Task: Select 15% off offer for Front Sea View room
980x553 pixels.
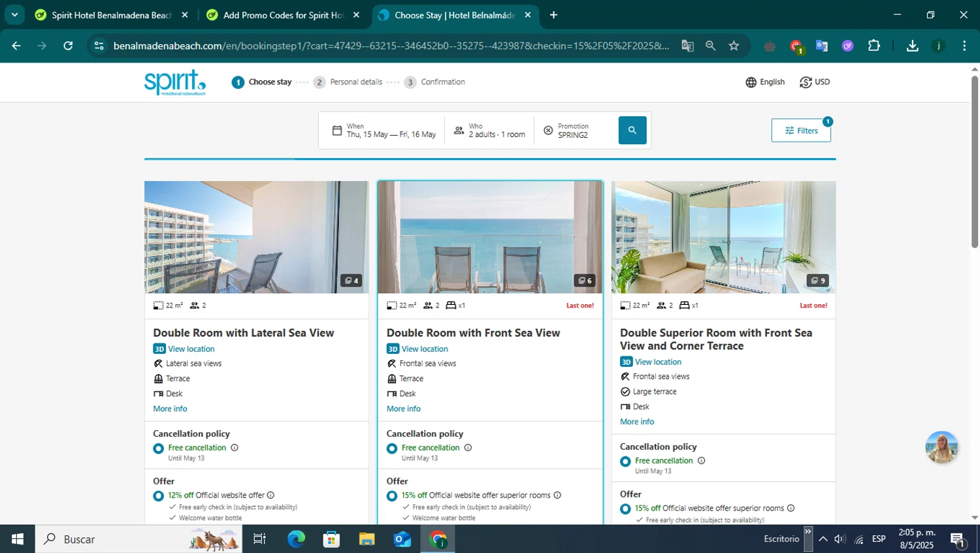Action: tap(391, 496)
